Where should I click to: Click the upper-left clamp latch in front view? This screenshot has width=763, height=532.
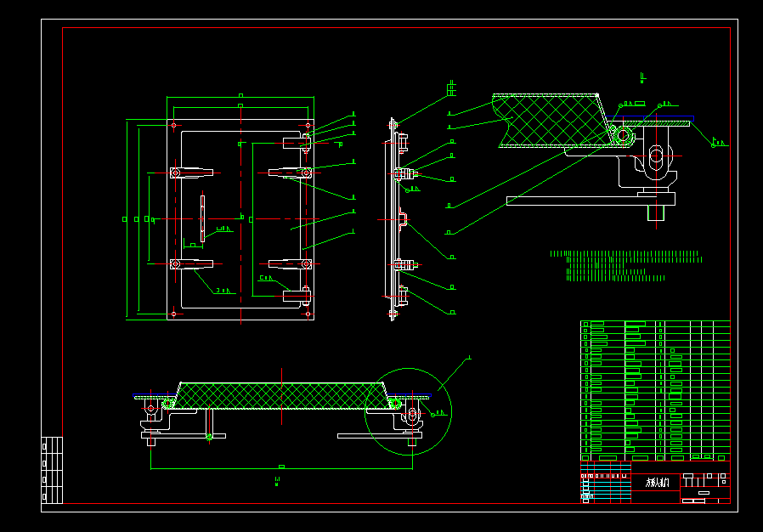point(192,173)
